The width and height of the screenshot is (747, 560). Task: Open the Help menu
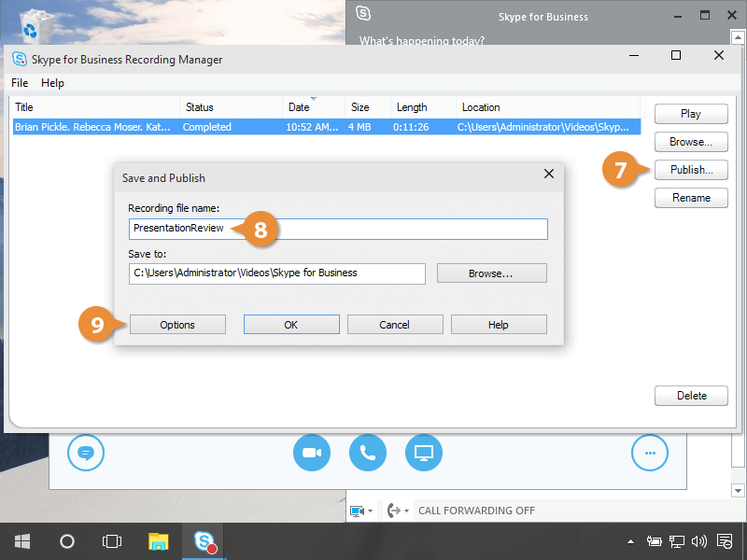(52, 83)
